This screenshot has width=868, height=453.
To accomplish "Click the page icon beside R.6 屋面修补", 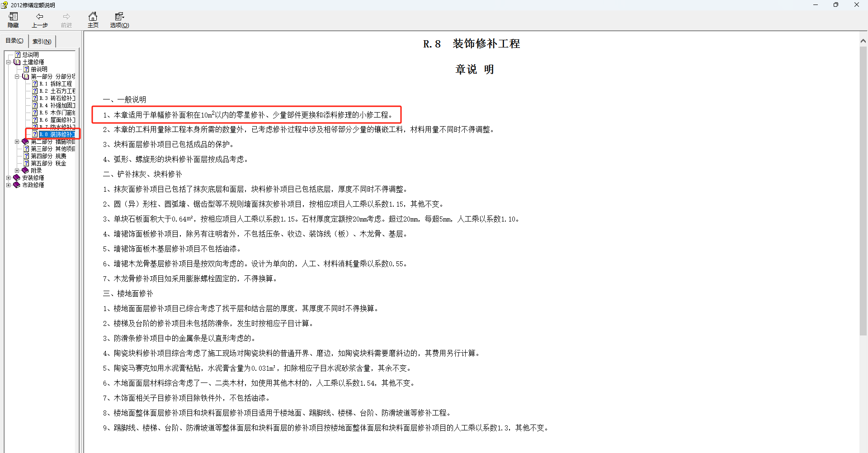I will tap(35, 120).
